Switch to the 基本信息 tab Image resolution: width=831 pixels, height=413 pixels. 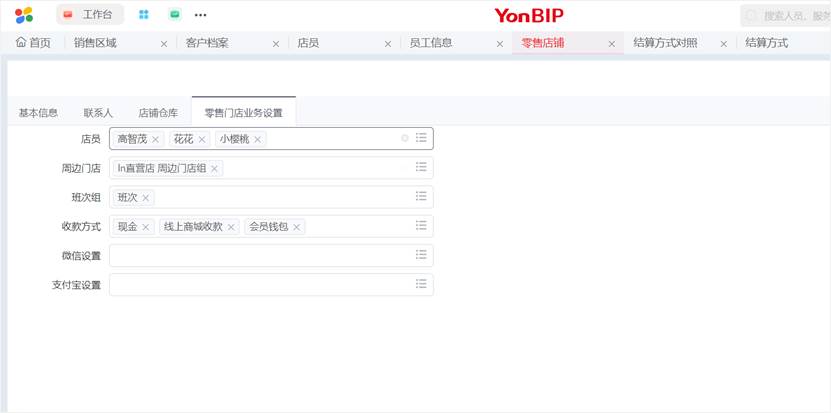[x=38, y=113]
